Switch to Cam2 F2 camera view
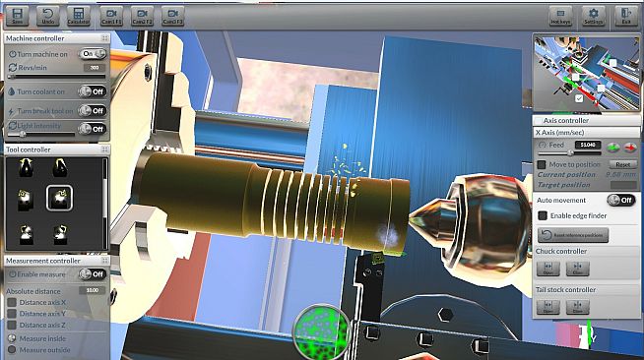The height and width of the screenshot is (360, 644). 142,16
